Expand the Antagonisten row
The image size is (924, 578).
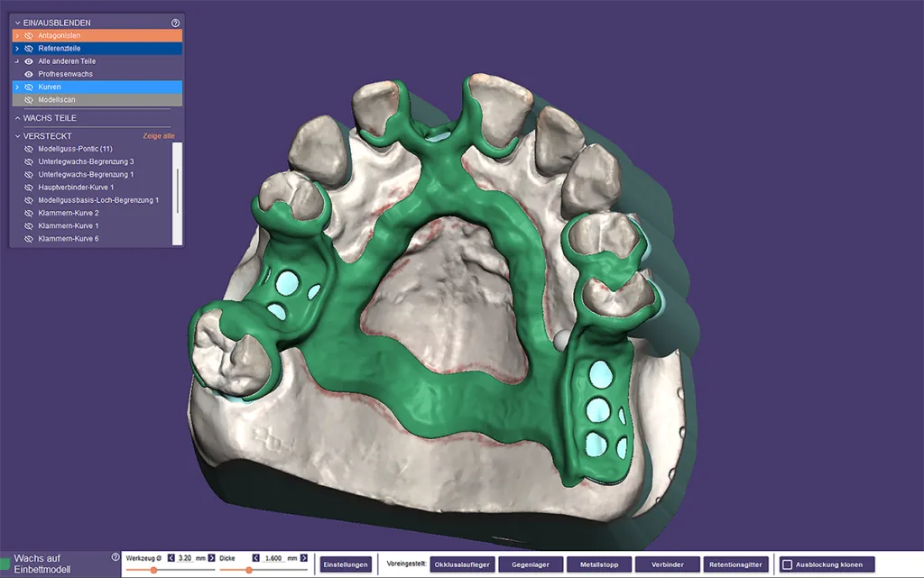point(17,36)
